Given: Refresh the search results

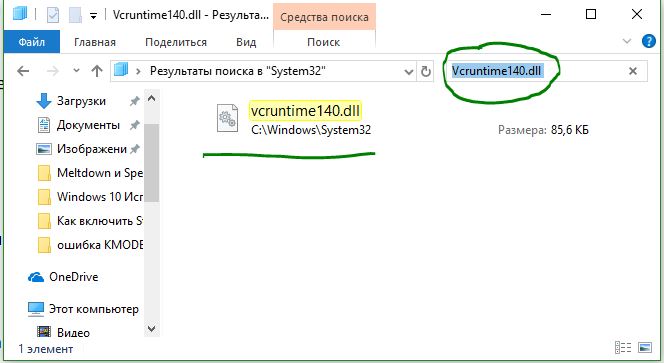Looking at the screenshot, I should click(426, 71).
